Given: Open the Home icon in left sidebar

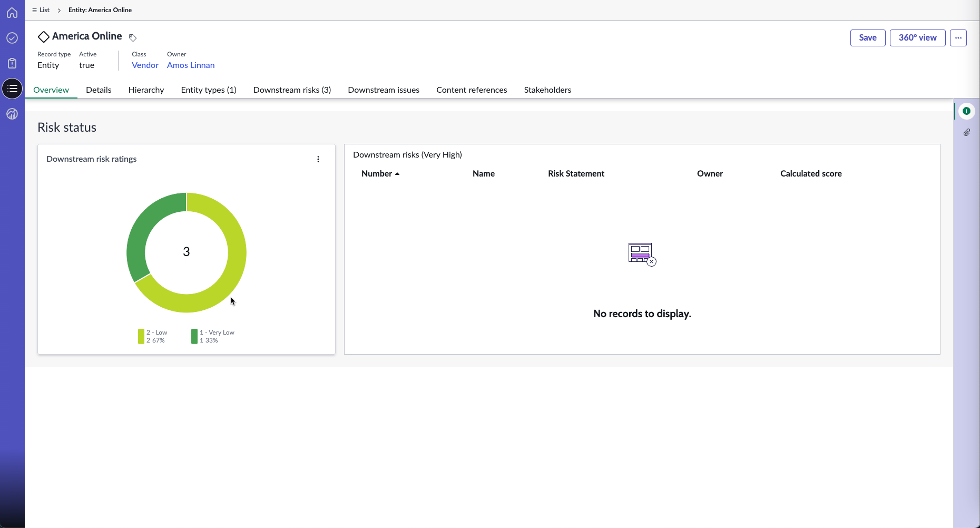Looking at the screenshot, I should (x=12, y=13).
